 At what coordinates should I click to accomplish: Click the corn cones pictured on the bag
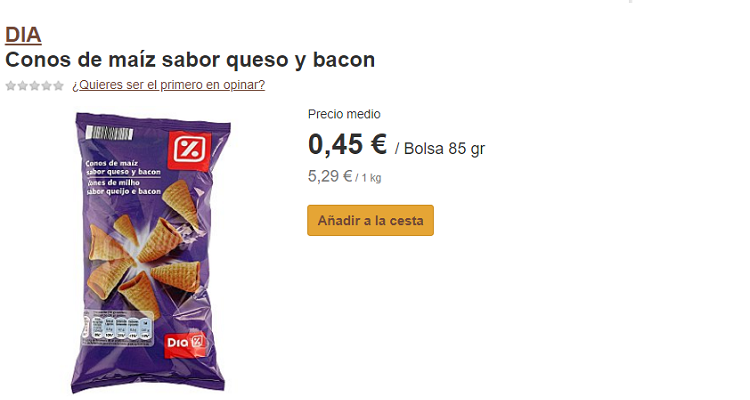click(145, 249)
